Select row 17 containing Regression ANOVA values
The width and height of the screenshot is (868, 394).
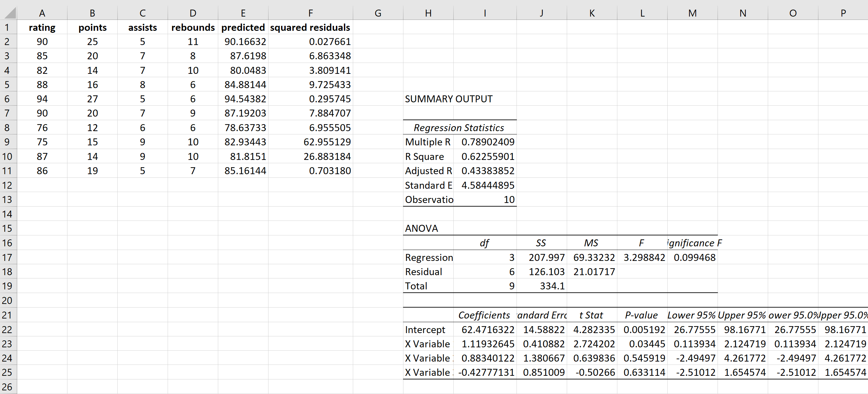click(x=8, y=257)
